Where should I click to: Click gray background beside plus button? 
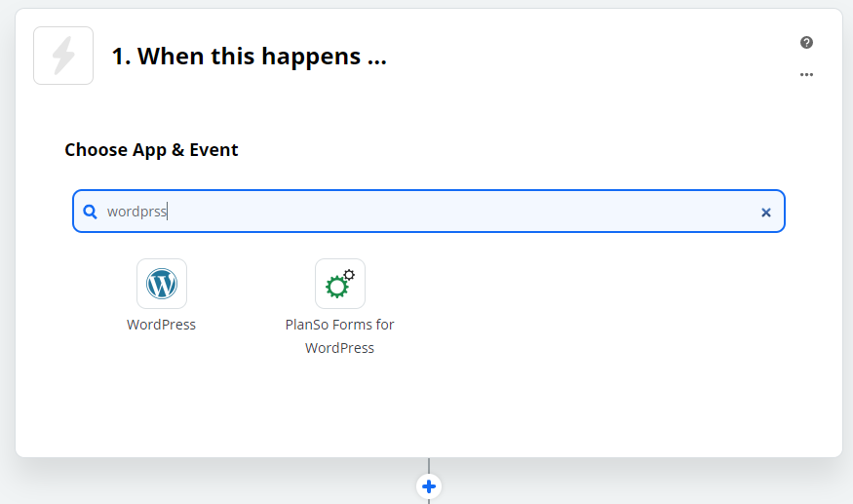click(585, 485)
